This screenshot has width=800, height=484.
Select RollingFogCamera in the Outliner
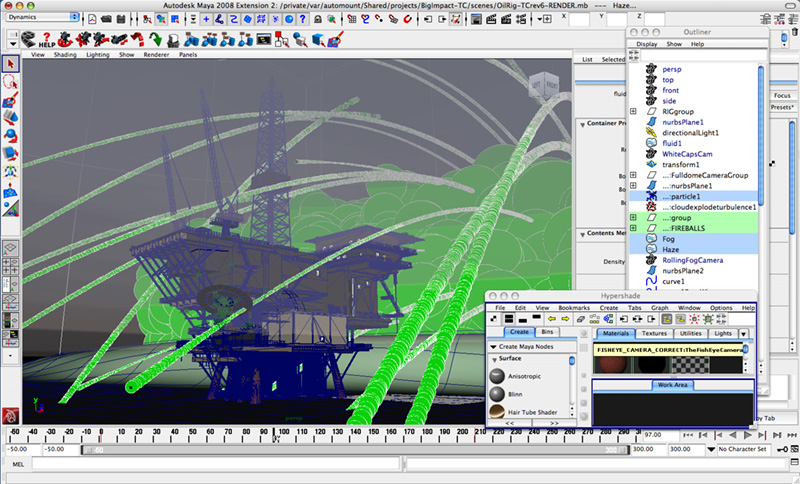click(x=694, y=260)
